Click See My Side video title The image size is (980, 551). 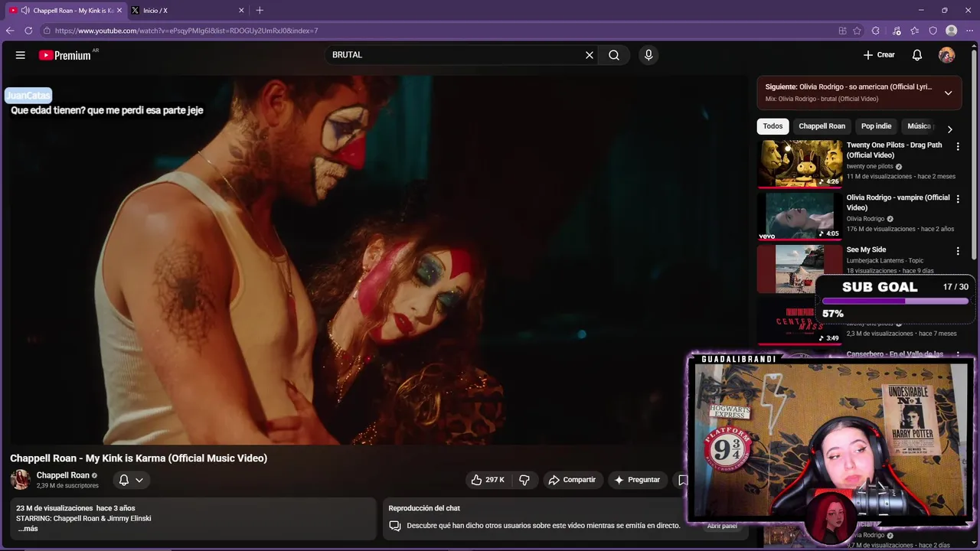click(x=866, y=249)
